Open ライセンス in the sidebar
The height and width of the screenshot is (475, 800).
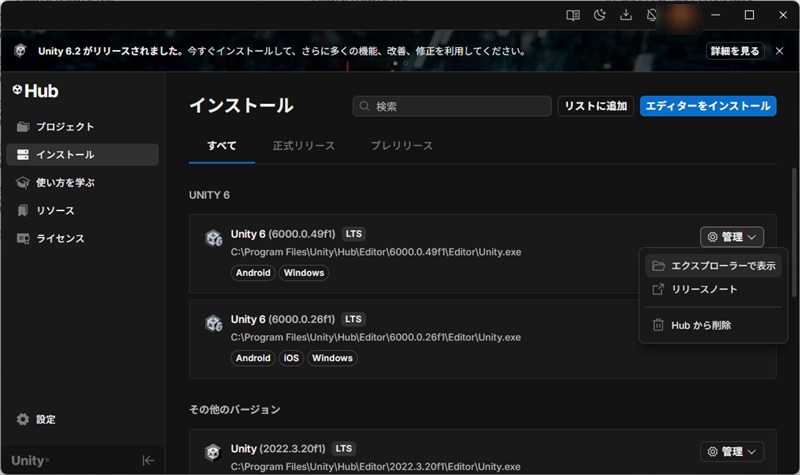83,238
